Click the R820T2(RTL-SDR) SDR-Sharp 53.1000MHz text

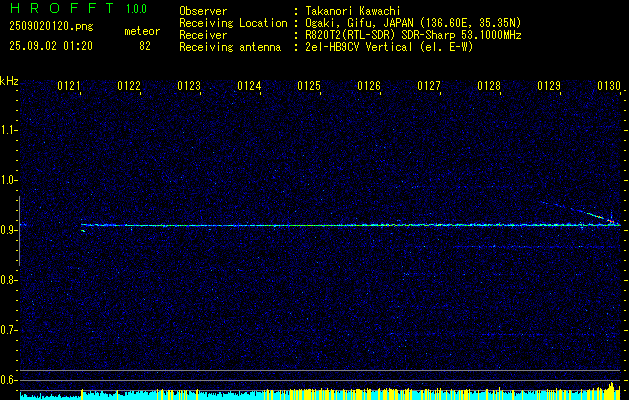413,35
